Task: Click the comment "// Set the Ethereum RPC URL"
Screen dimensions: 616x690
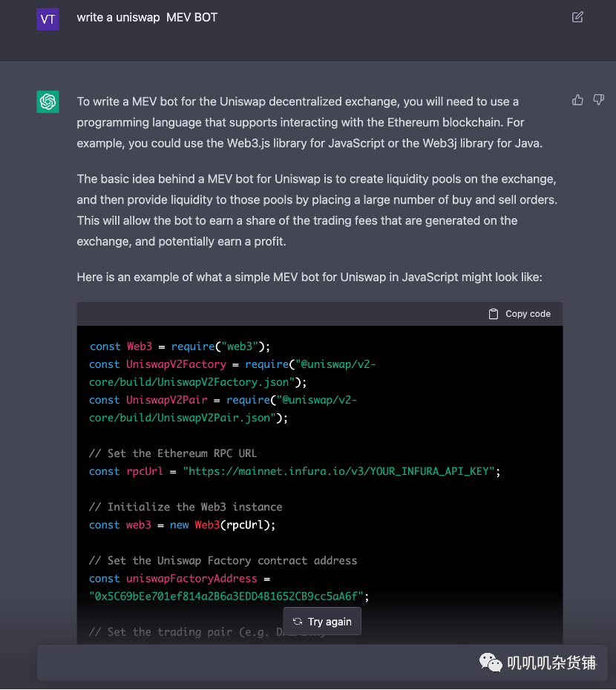Action: pos(173,453)
